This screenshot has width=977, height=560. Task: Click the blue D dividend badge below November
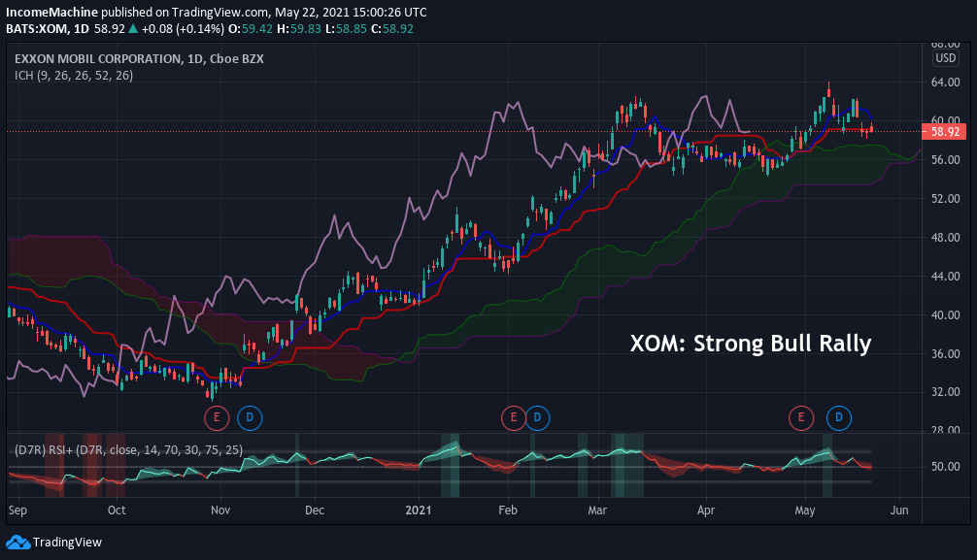[249, 418]
